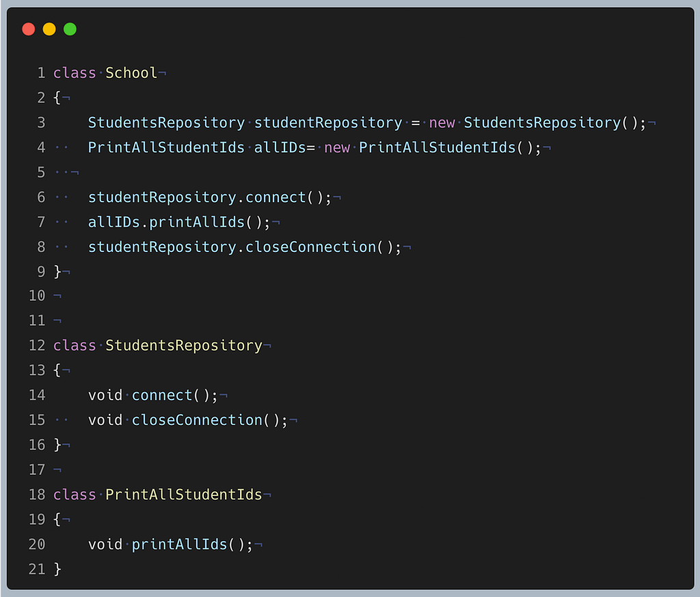700x597 pixels.
Task: Select the "PrintAllStudentIds" class name on line 18
Action: click(x=183, y=495)
